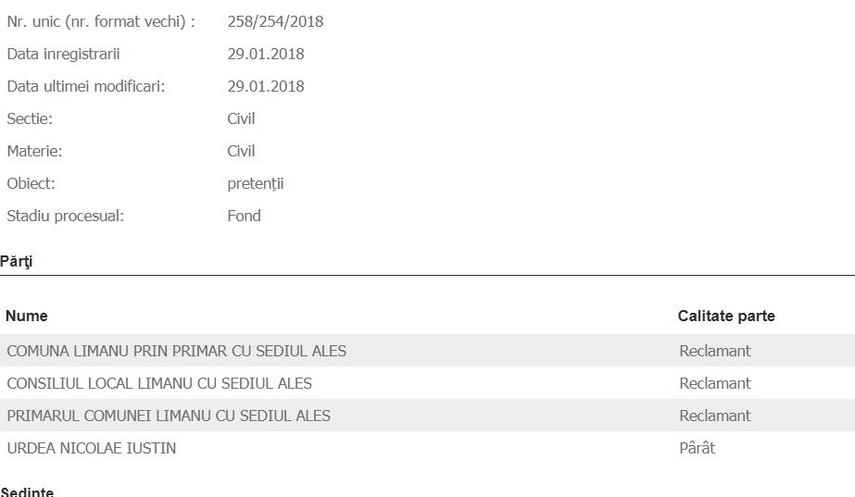Click the 'Ședințe' section heading
Viewport: 855px width, 497px height.
pyautogui.click(x=27, y=491)
